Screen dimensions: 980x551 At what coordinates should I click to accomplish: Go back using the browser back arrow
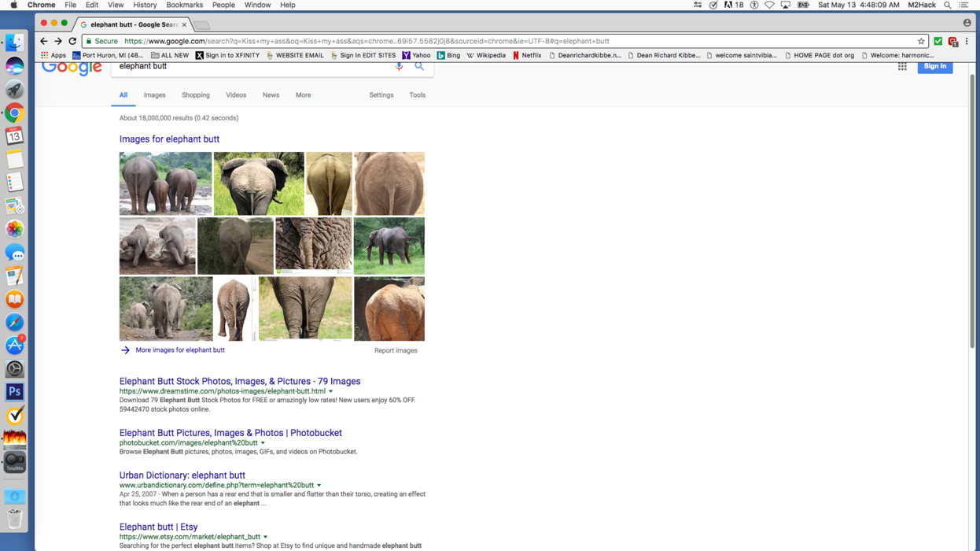44,41
